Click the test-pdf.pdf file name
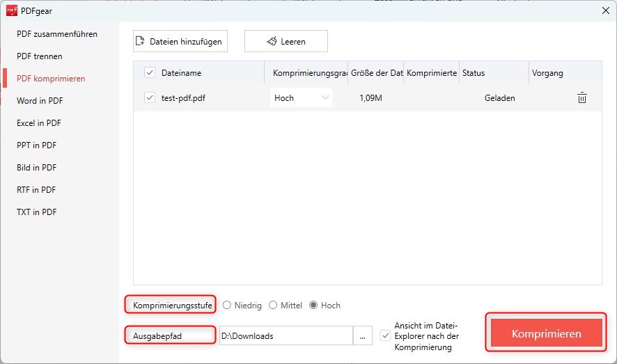The height and width of the screenshot is (364, 617). (x=183, y=98)
